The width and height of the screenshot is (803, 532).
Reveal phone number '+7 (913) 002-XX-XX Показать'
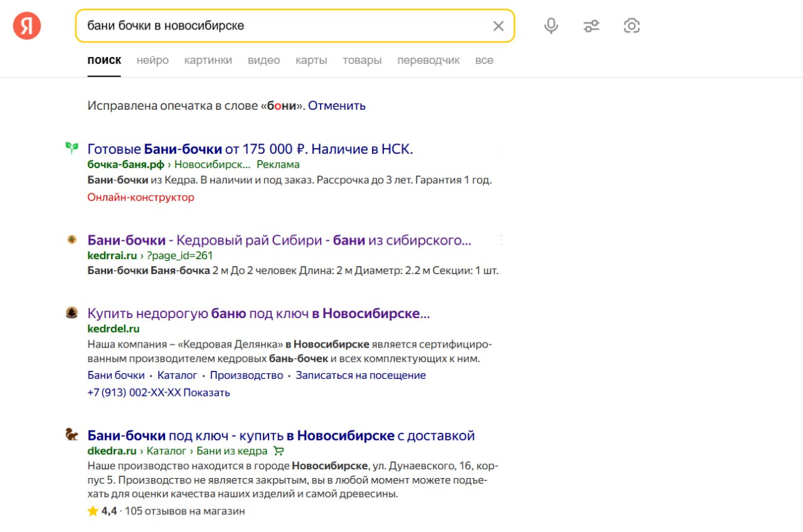click(x=159, y=393)
